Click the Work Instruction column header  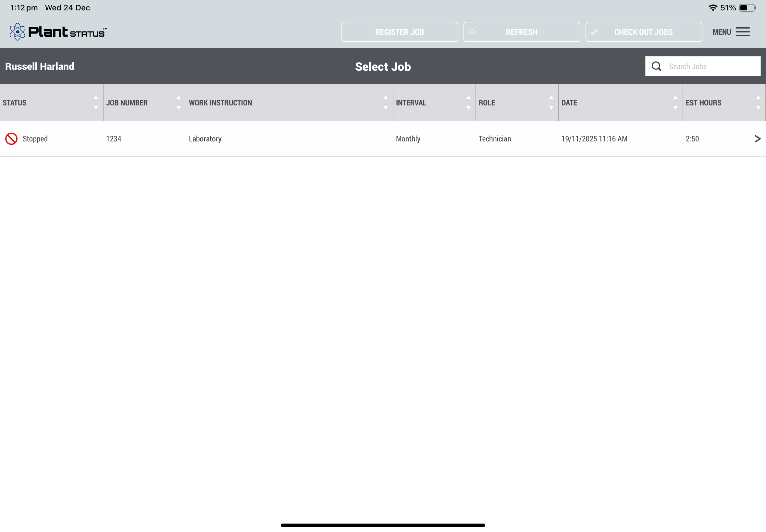click(220, 103)
